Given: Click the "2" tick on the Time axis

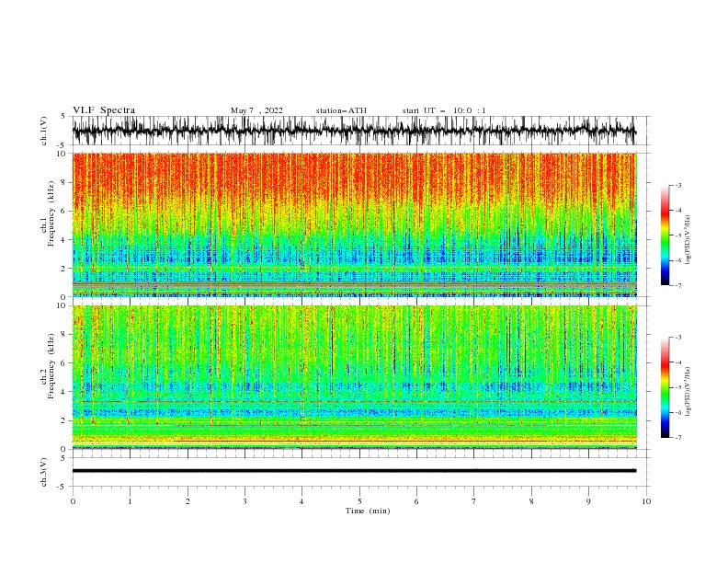Looking at the screenshot, I should pyautogui.click(x=188, y=501).
